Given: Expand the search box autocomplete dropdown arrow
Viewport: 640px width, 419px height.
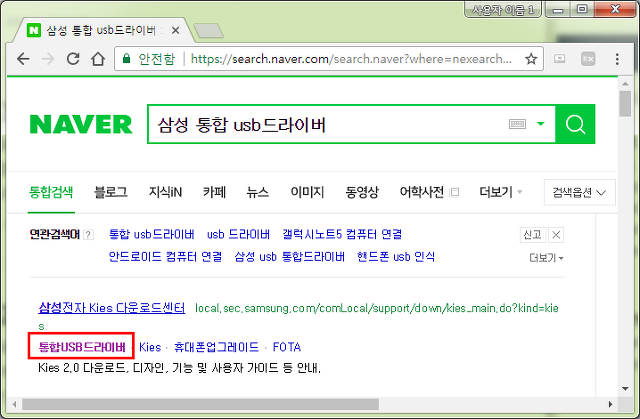Looking at the screenshot, I should [540, 124].
